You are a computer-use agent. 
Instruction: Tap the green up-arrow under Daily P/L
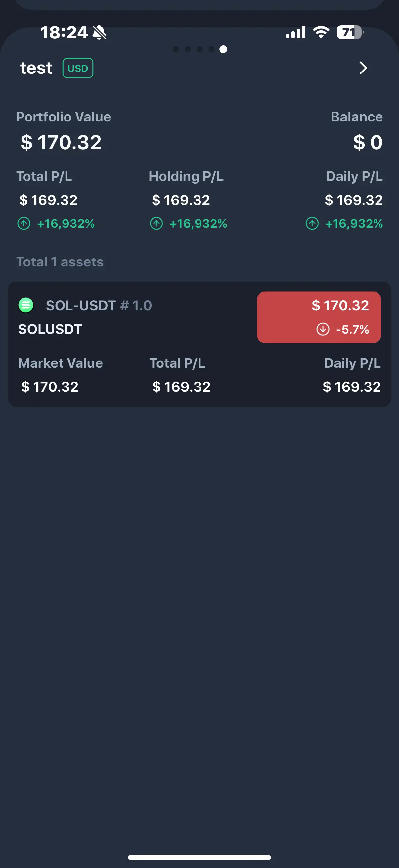312,223
